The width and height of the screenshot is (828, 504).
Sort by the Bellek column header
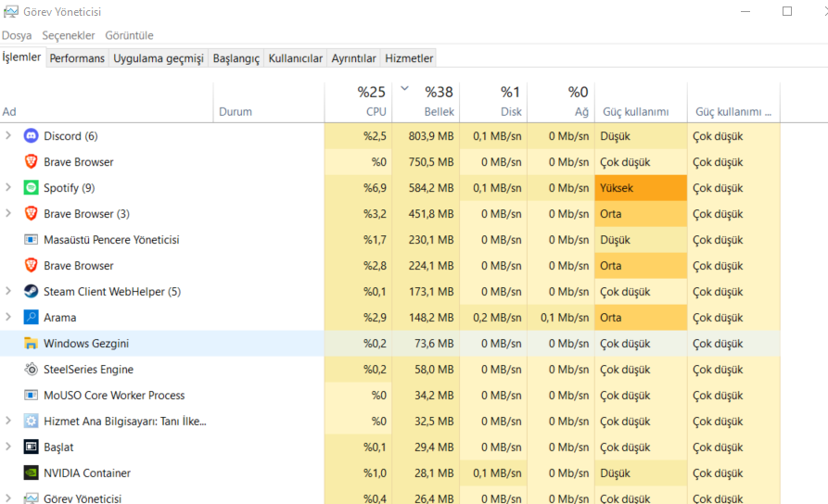click(x=426, y=103)
